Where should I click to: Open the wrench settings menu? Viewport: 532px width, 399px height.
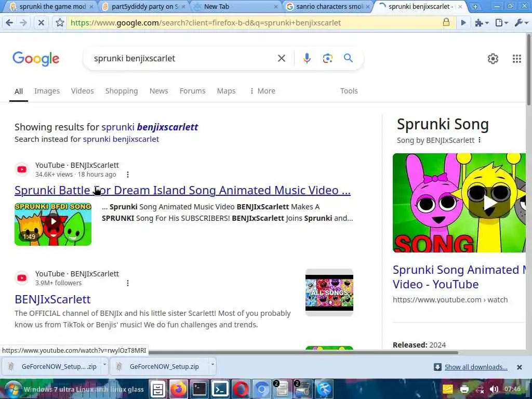coord(521,23)
